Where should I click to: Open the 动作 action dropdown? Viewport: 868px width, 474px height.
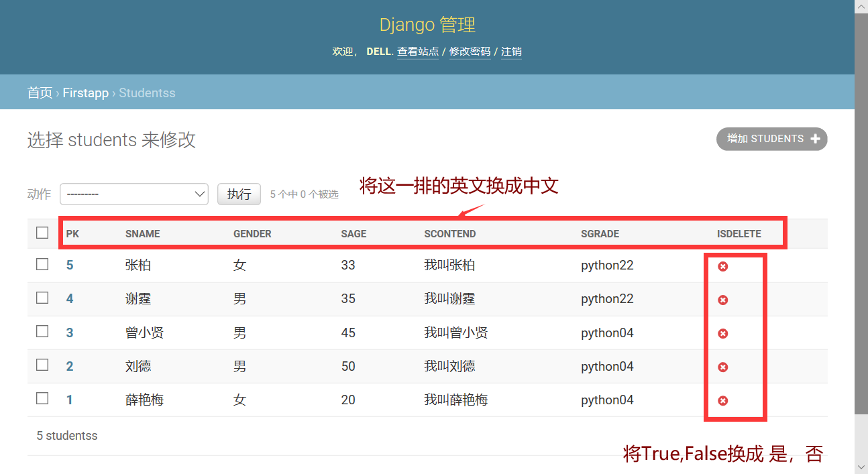point(134,194)
